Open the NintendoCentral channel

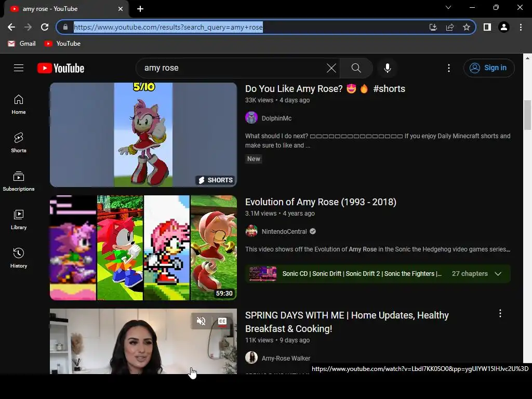284,231
